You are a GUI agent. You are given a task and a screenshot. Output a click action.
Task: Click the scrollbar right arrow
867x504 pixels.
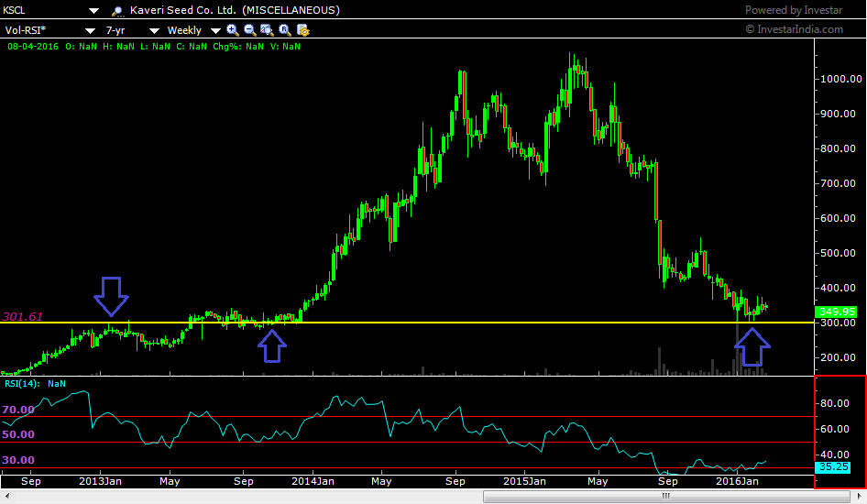click(x=860, y=497)
